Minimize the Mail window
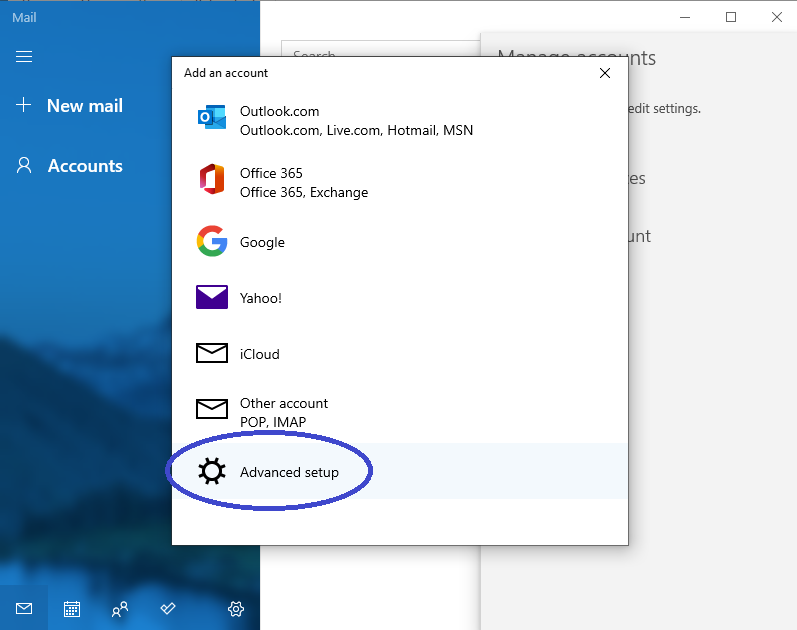Image resolution: width=797 pixels, height=630 pixels. [685, 17]
